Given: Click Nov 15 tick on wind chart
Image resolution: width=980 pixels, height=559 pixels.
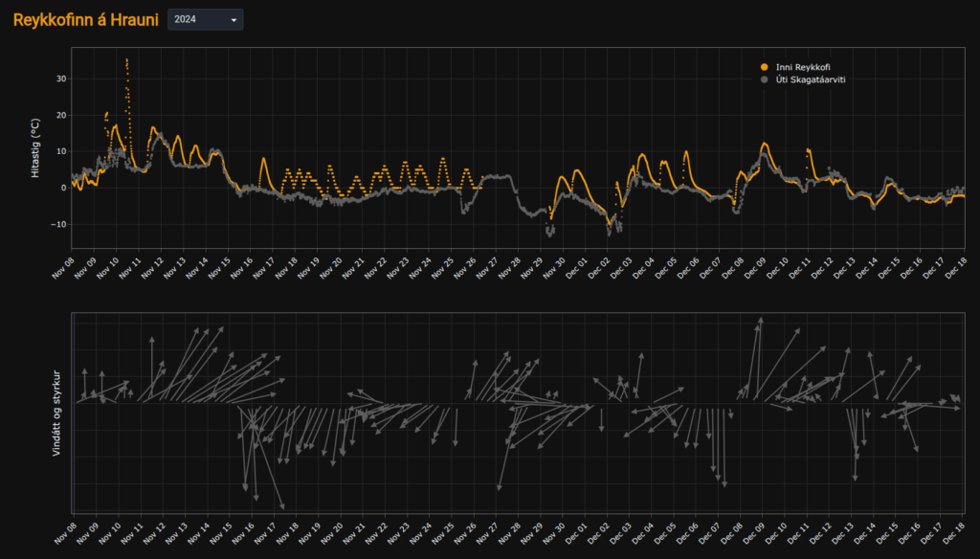Looking at the screenshot, I should coord(220,531).
